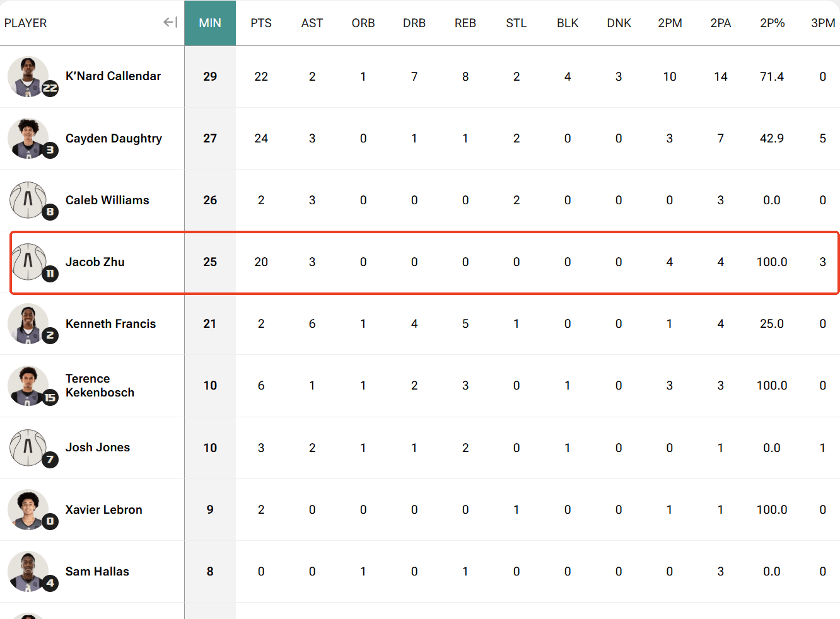Select K'Nard Callendar's 14 2PA cell
Viewport: 840px width, 619px height.
721,76
